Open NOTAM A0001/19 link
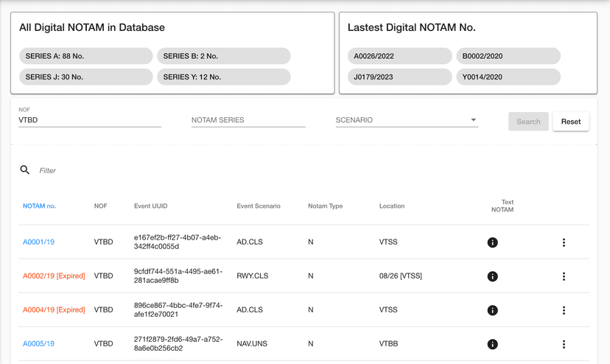The height and width of the screenshot is (364, 610). click(38, 242)
